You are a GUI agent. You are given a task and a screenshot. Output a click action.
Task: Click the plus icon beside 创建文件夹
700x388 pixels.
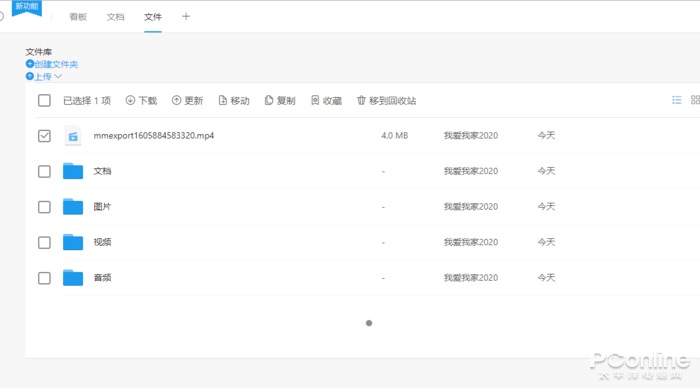29,64
